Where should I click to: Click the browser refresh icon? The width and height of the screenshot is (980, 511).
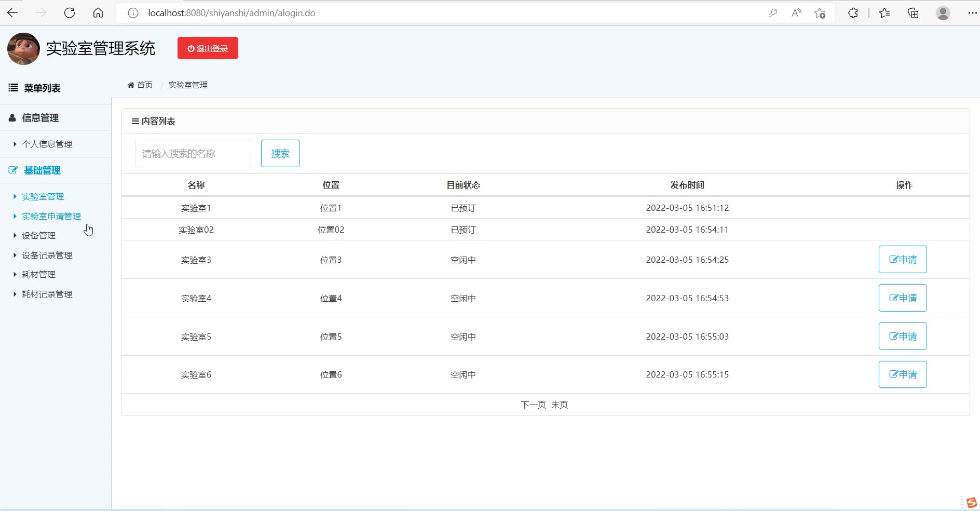tap(70, 13)
